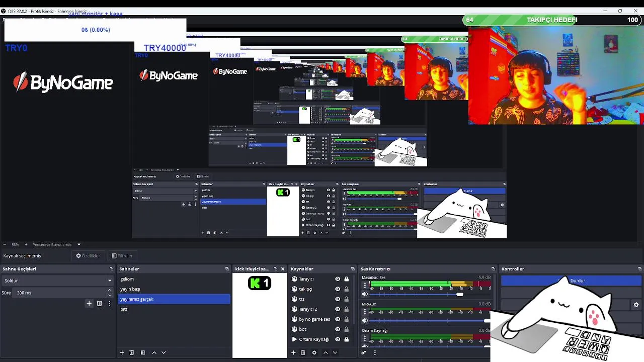Hide the Ortam Kaynağı source
This screenshot has width=644, height=362.
338,339
